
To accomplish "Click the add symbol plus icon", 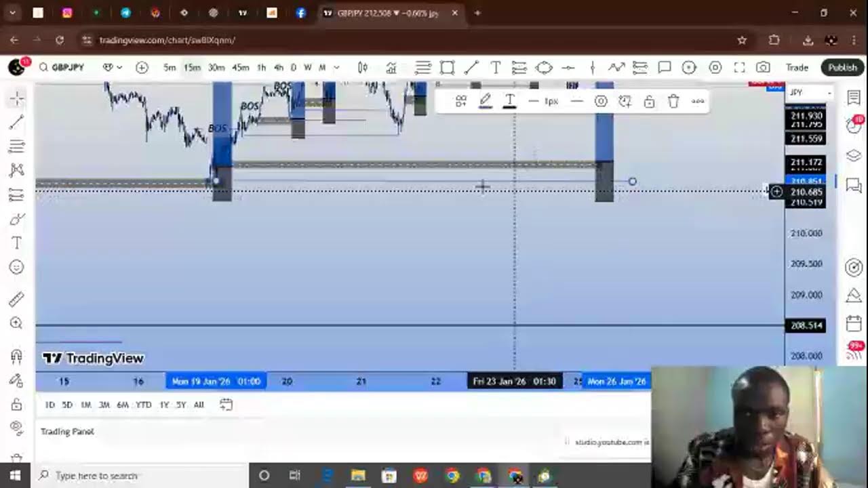I will (x=141, y=68).
